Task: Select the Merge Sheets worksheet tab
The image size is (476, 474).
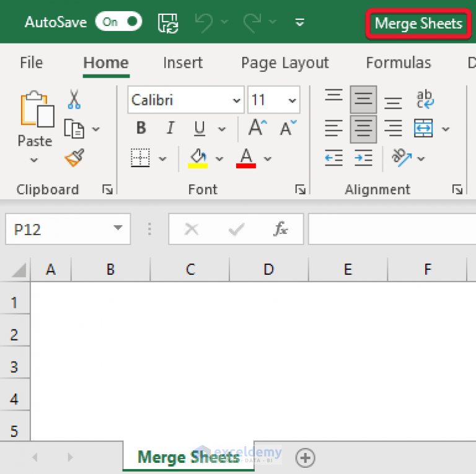Action: (x=188, y=457)
